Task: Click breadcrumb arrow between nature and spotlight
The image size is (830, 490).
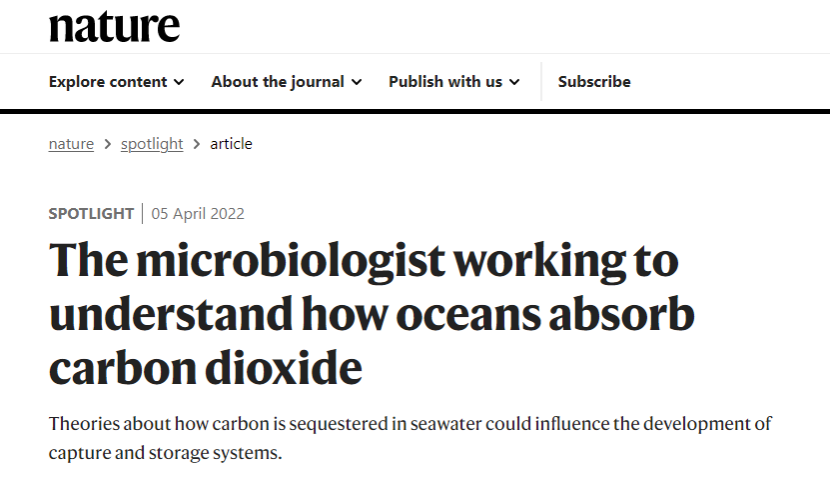Action: pyautogui.click(x=107, y=144)
